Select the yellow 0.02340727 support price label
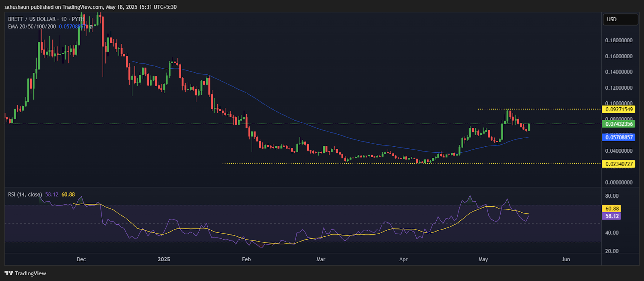This screenshot has width=644, height=281. pos(619,164)
